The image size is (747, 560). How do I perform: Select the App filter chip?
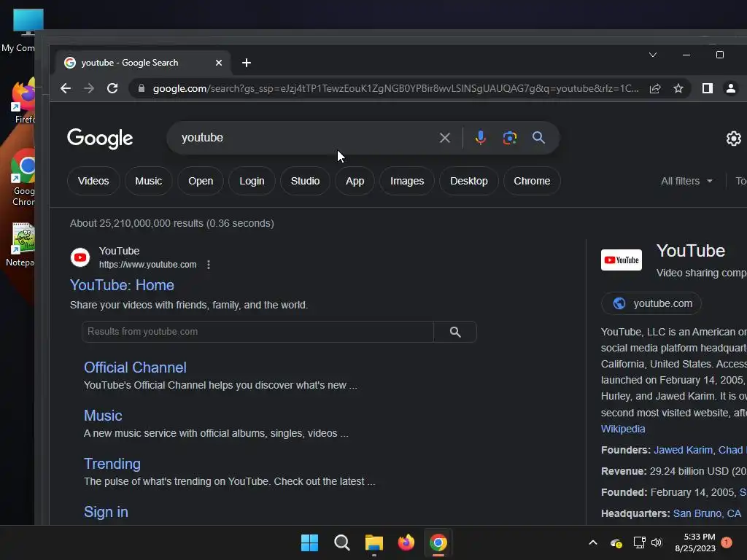pyautogui.click(x=355, y=181)
